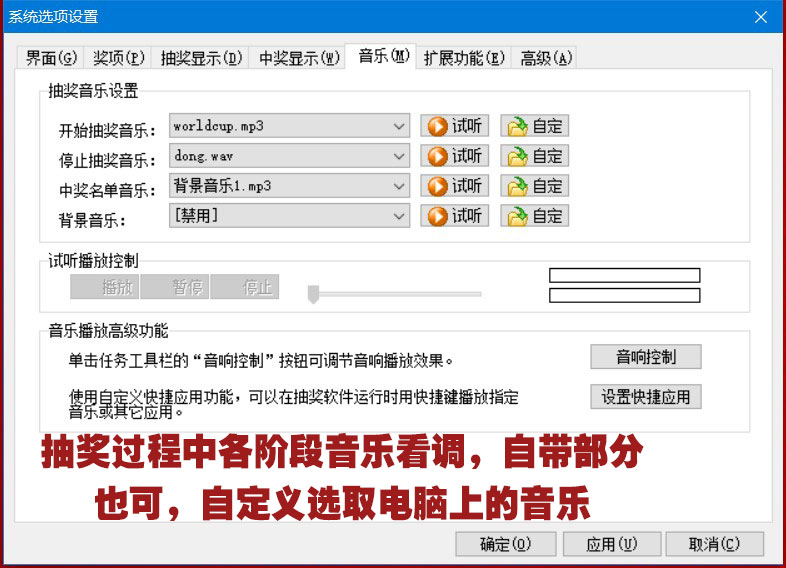Viewport: 786px width, 568px height.
Task: Expand the worldcup.mp3 dropdown
Action: (399, 126)
